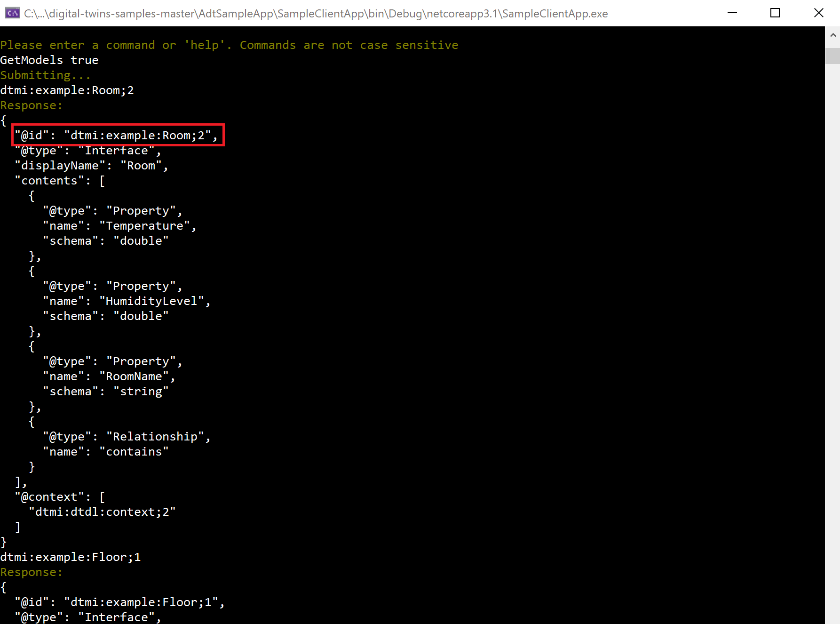Click the 'GetModels true' command line

coord(49,60)
